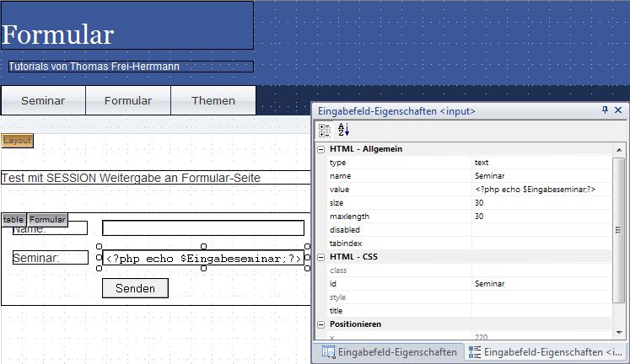The height and width of the screenshot is (364, 630).
Task: Open the Themen navigation item
Action: [x=213, y=100]
